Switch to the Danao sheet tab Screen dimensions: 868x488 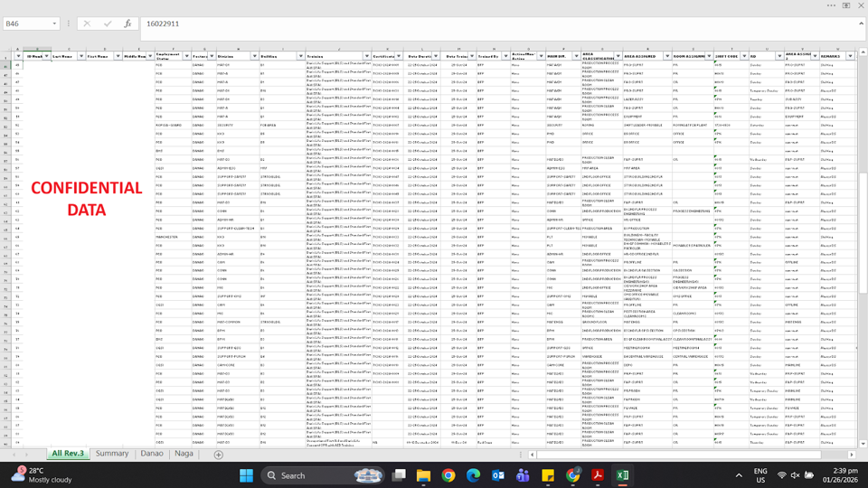pos(152,454)
